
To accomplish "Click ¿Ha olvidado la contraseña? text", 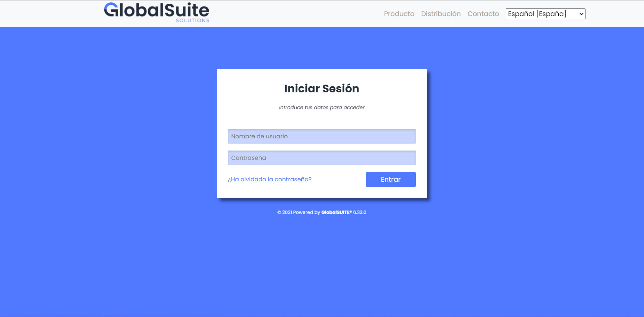I will click(269, 179).
